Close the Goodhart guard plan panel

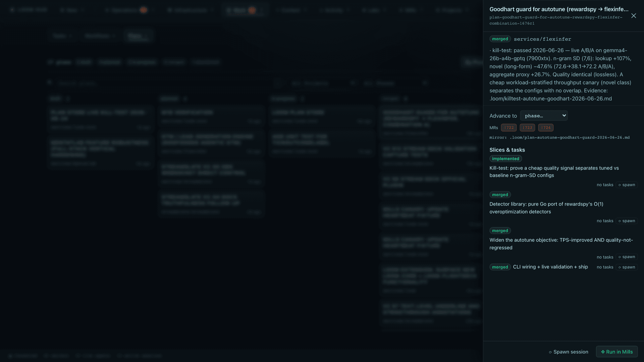click(634, 16)
